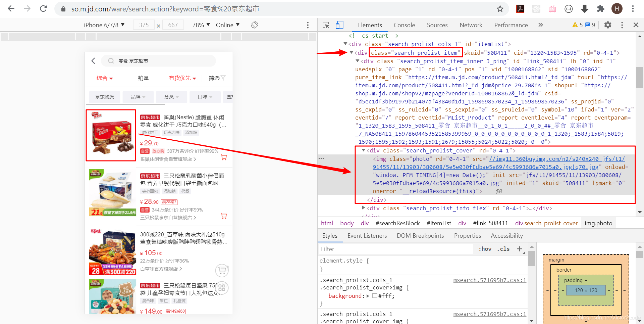Edit the viewport width 375 field
This screenshot has height=324, width=644.
[x=144, y=25]
